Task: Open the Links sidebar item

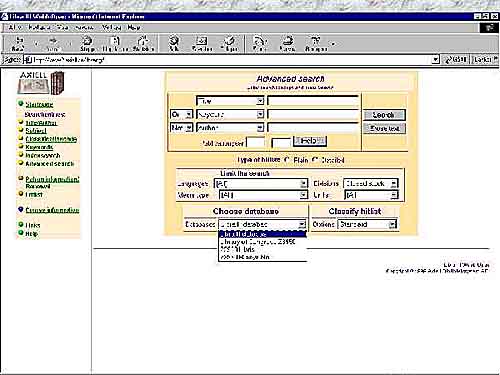Action: pos(33,225)
